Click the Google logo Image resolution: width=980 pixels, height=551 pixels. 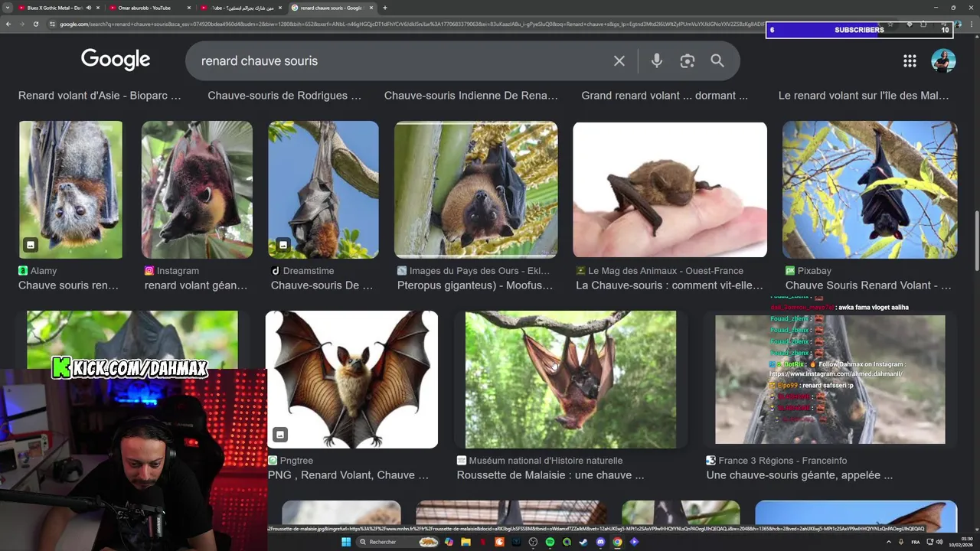coord(116,60)
